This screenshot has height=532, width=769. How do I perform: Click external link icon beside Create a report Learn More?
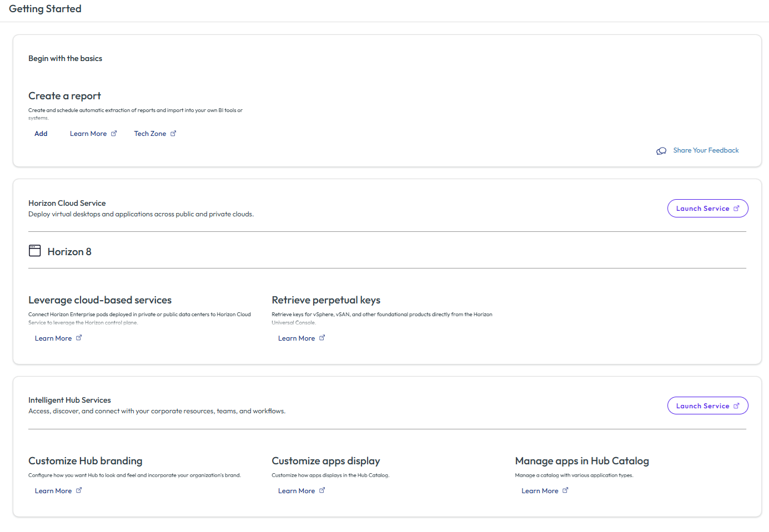[114, 133]
